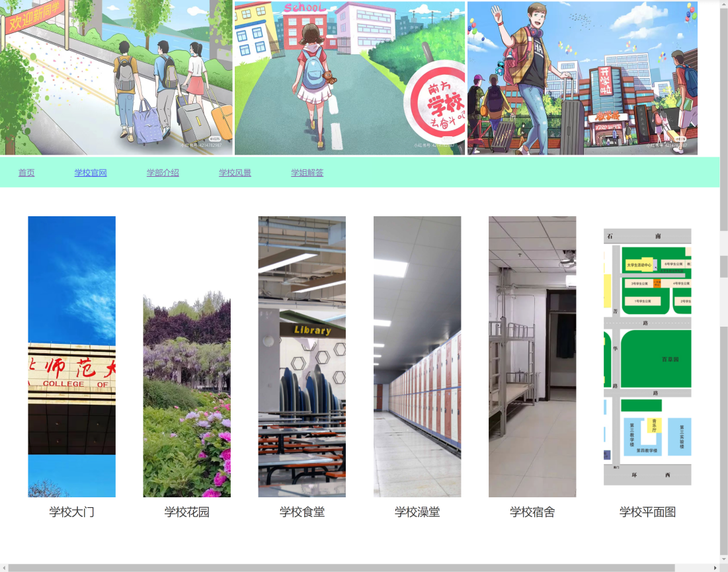Screen dimensions: 728x572
Task: Go to the 学校官网 link
Action: pyautogui.click(x=91, y=173)
